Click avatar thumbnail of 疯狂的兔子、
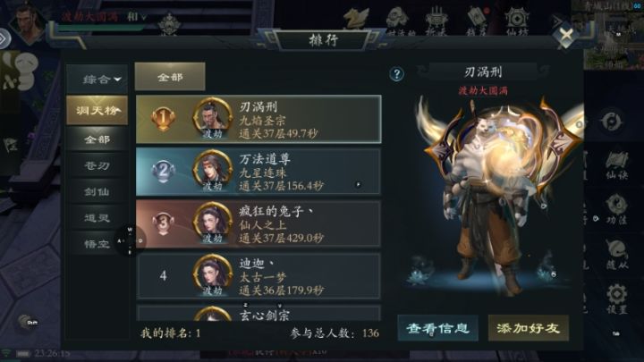The image size is (644, 362). [x=212, y=223]
